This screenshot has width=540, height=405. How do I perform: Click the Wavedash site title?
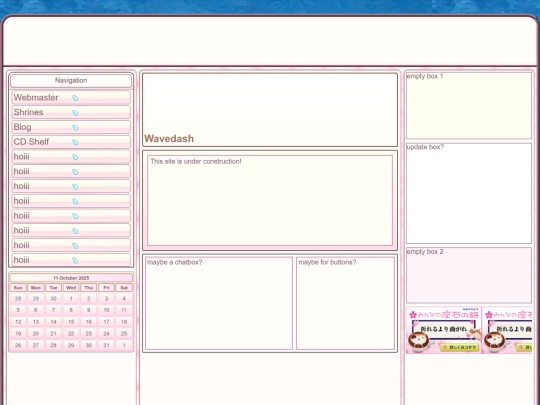(x=169, y=138)
